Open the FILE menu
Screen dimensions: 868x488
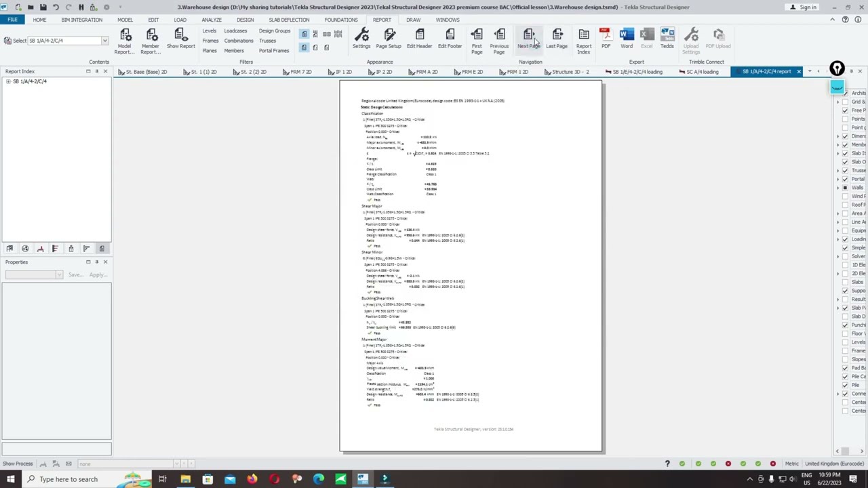tap(12, 20)
